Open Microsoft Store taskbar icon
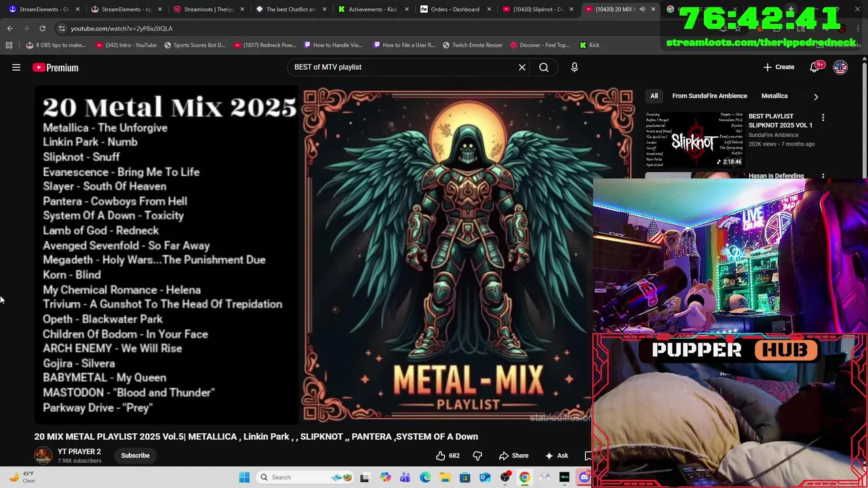This screenshot has width=868, height=488. pos(465,477)
